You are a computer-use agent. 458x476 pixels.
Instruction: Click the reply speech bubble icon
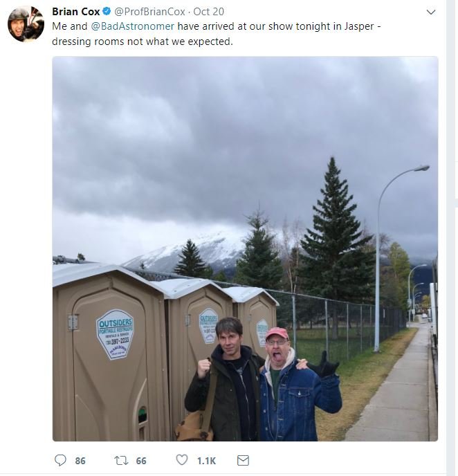(60, 460)
